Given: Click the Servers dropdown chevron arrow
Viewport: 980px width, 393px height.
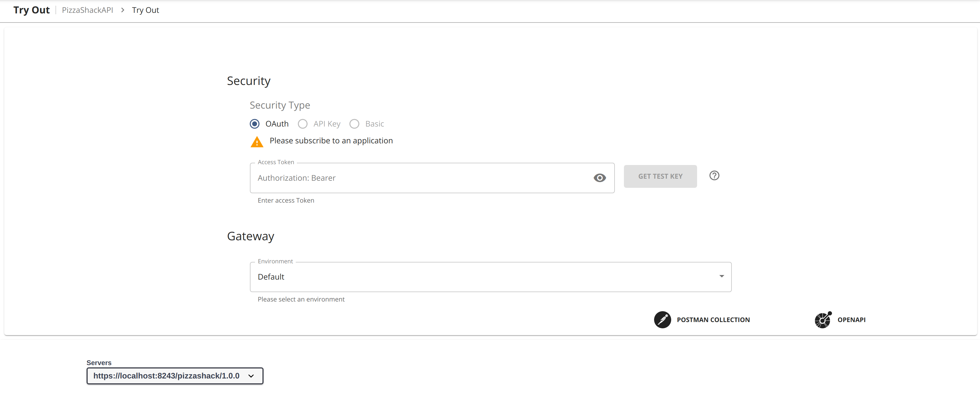Looking at the screenshot, I should tap(251, 376).
